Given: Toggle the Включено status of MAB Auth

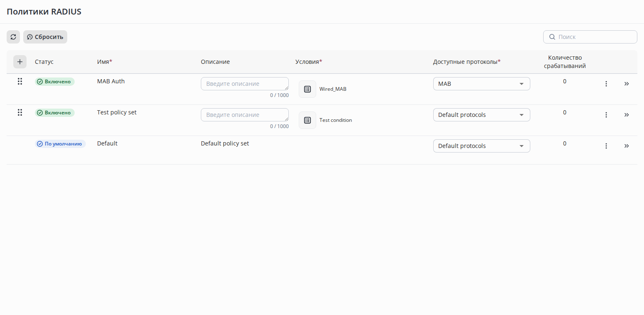Looking at the screenshot, I should 55,82.
